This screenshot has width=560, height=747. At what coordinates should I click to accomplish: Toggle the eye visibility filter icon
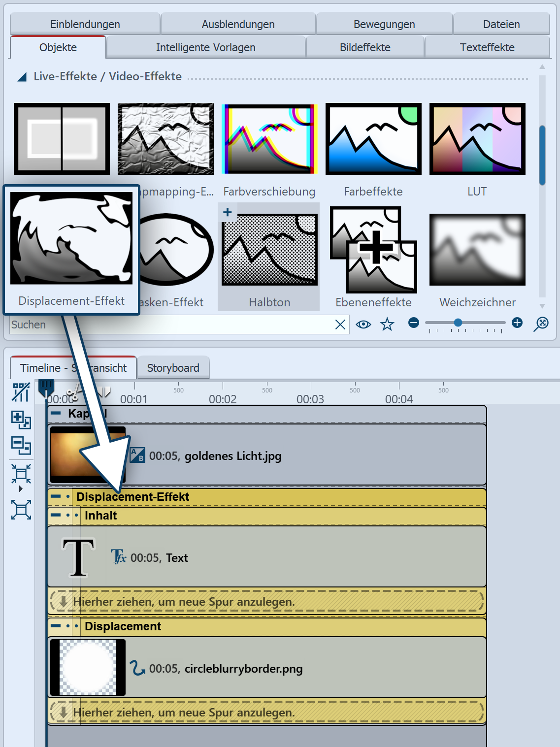(363, 325)
